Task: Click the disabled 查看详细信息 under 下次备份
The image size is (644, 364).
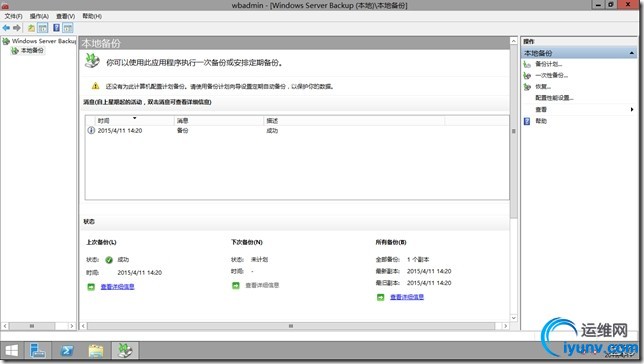Action: pyautogui.click(x=262, y=285)
